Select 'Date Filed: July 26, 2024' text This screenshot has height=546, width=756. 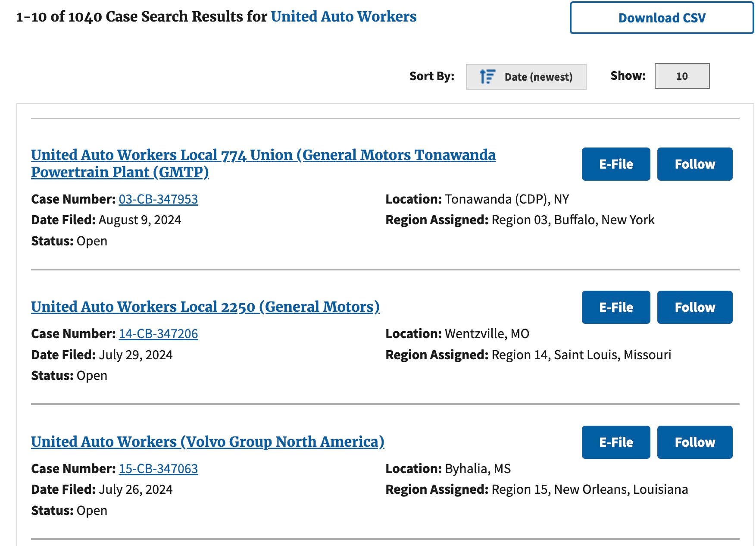(102, 490)
